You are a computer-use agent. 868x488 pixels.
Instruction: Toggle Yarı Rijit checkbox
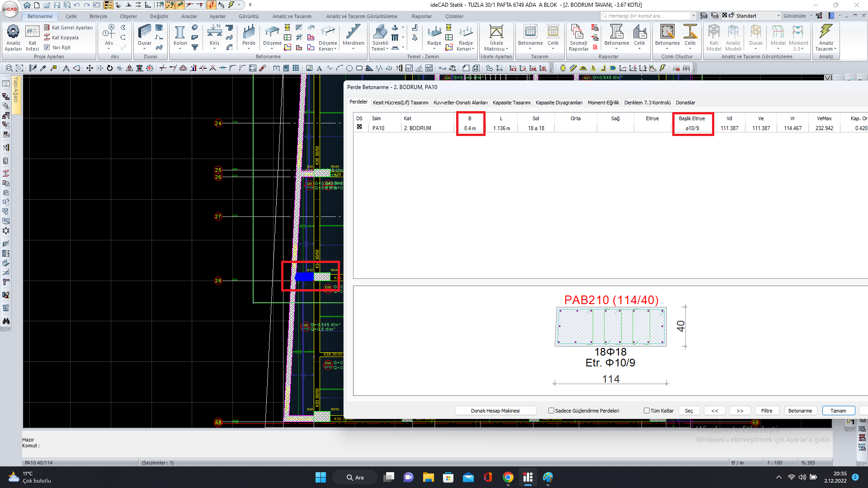47,47
